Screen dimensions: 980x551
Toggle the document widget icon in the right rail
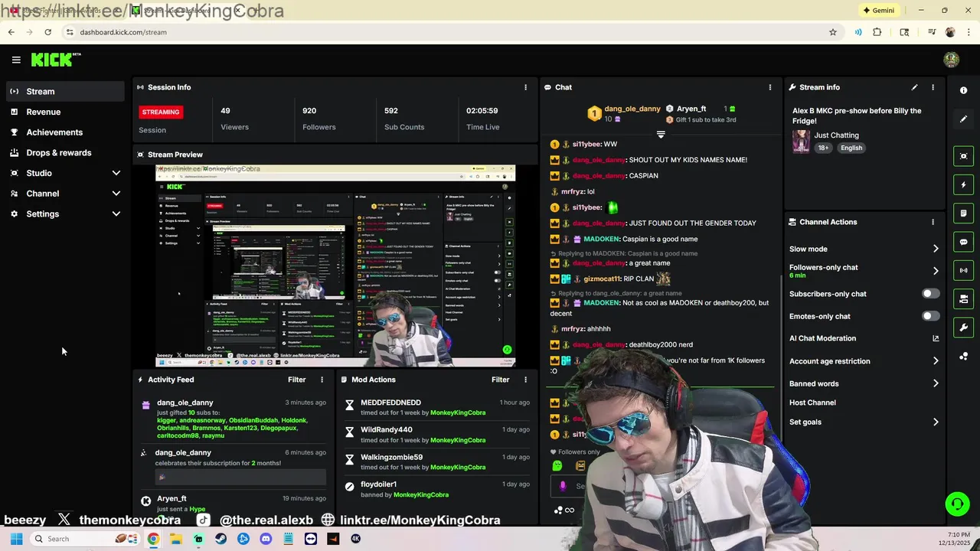point(963,214)
